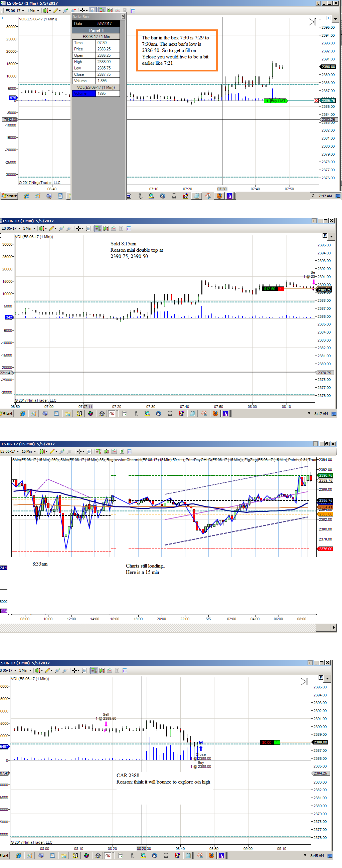
Task: Open Firefox on the 8:45 AM taskbar
Action: click(211, 856)
